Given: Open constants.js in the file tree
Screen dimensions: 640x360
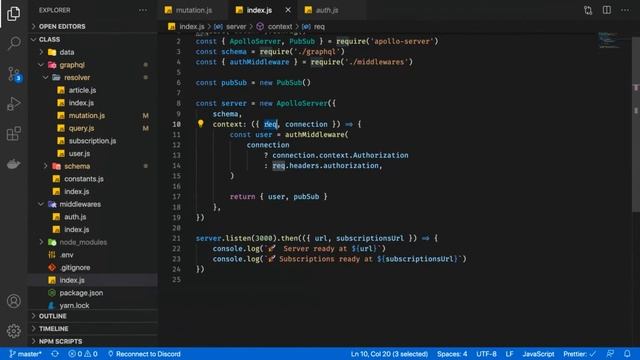Looking at the screenshot, I should tap(93, 179).
